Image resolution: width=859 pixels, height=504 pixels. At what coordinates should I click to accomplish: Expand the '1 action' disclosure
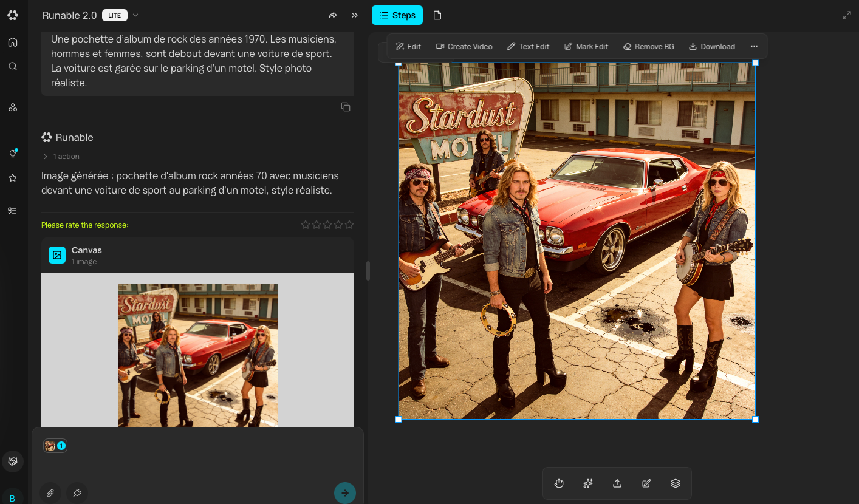[61, 157]
